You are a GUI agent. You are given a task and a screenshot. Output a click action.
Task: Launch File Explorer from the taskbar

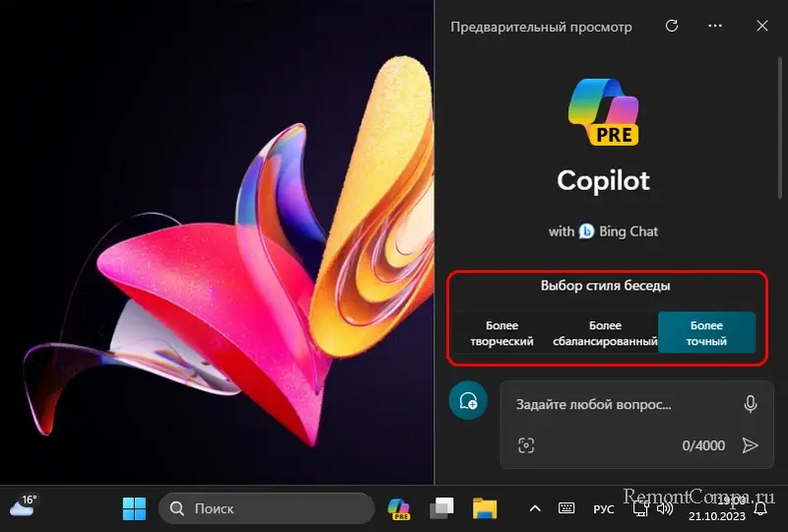(484, 508)
